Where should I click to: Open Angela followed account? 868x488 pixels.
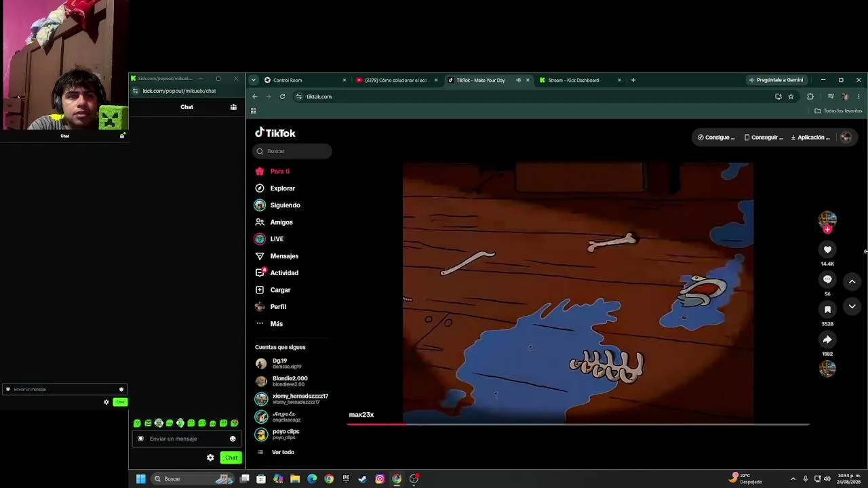coord(278,416)
